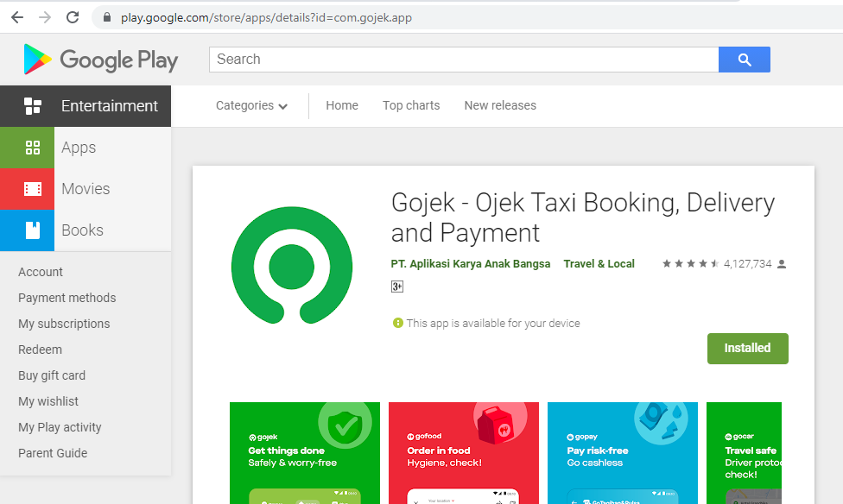Select the Apps section icon in the sidebar
Viewport: 843px width, 504px height.
32,148
